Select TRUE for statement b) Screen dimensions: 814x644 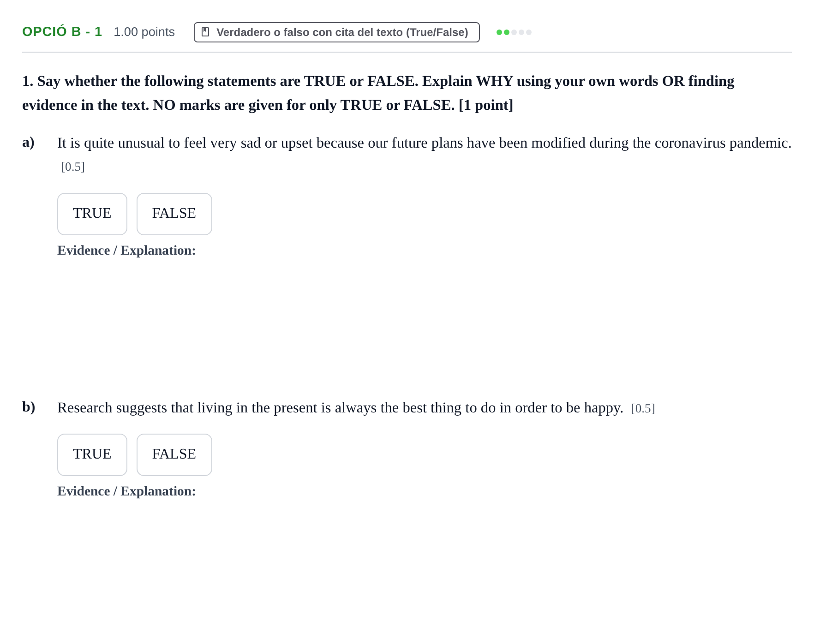92,455
